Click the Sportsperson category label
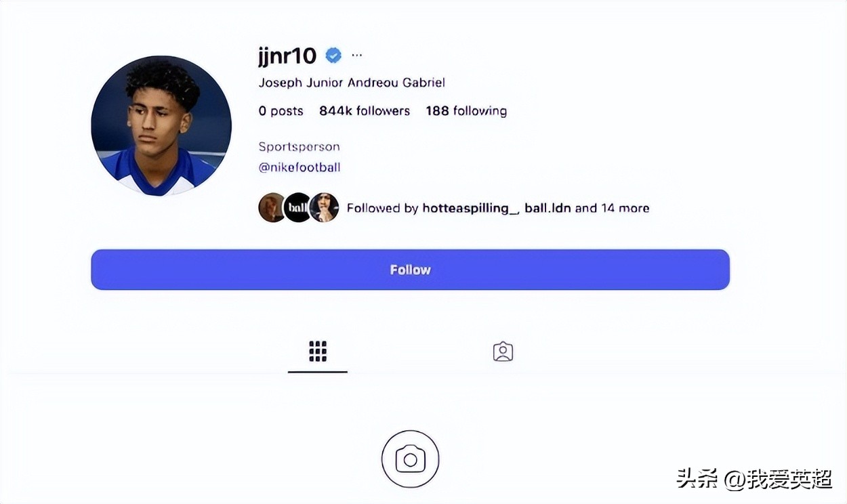847x504 pixels. point(299,147)
